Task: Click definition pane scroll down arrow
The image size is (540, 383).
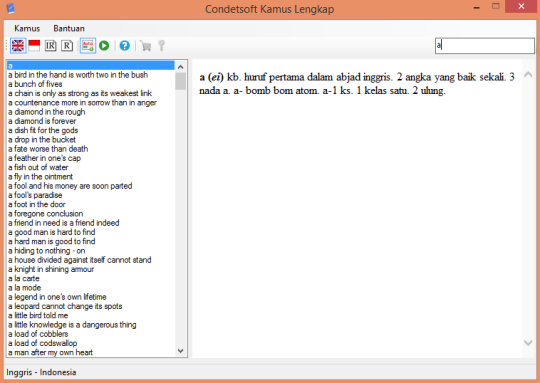Action: tap(528, 342)
